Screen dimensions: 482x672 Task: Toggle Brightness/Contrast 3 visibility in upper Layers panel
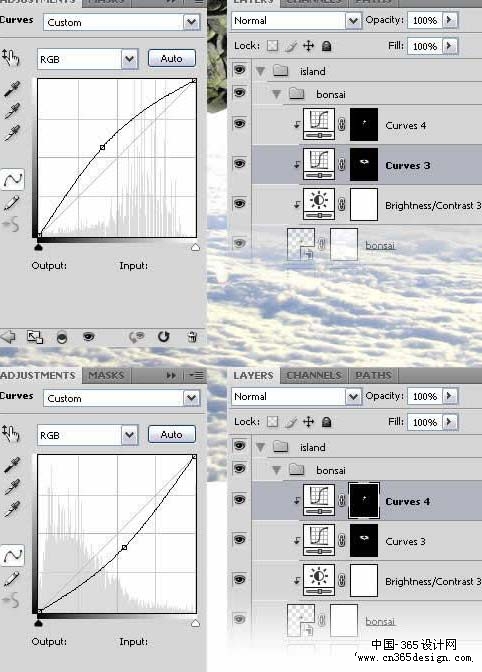point(240,203)
